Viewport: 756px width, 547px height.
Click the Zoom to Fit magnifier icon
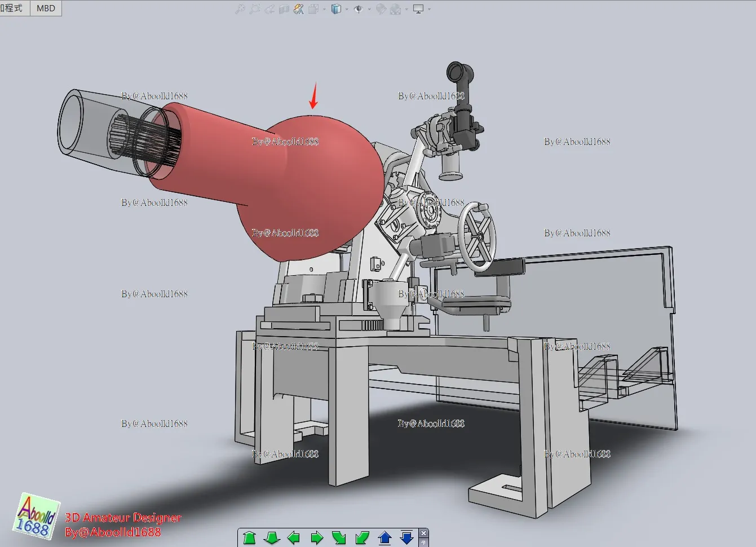(x=240, y=9)
